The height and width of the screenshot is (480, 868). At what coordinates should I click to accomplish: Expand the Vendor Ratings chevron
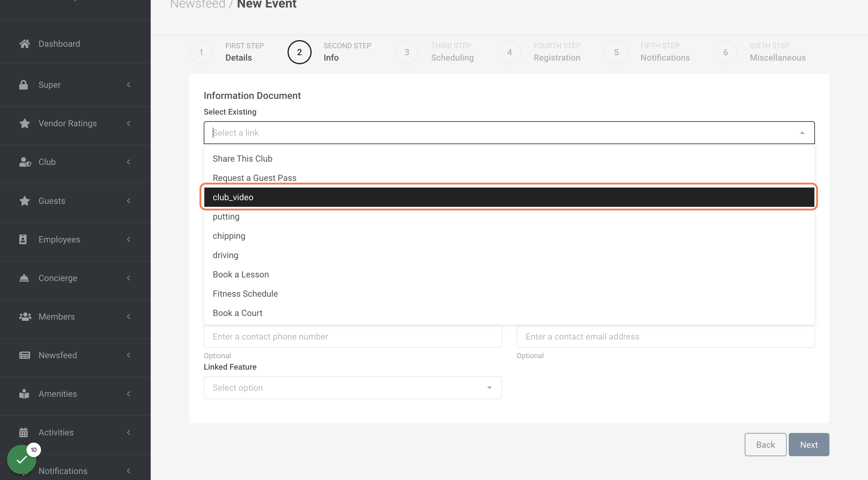tap(128, 123)
